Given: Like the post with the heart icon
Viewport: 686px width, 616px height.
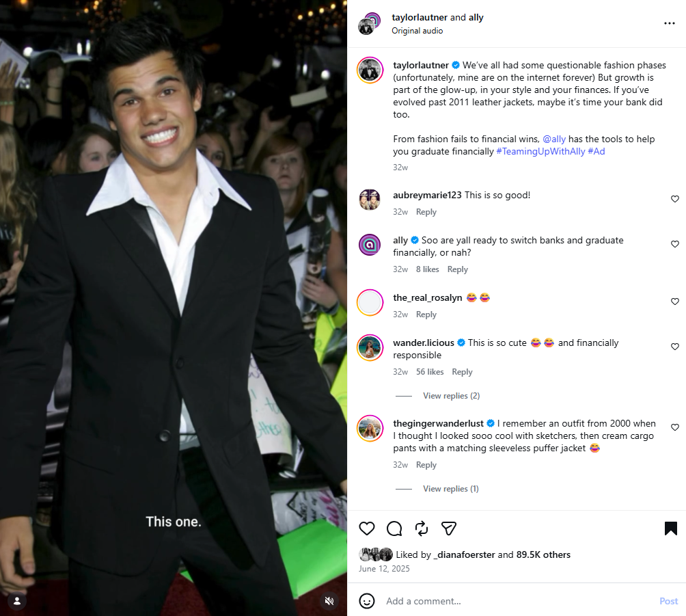Looking at the screenshot, I should 367,528.
